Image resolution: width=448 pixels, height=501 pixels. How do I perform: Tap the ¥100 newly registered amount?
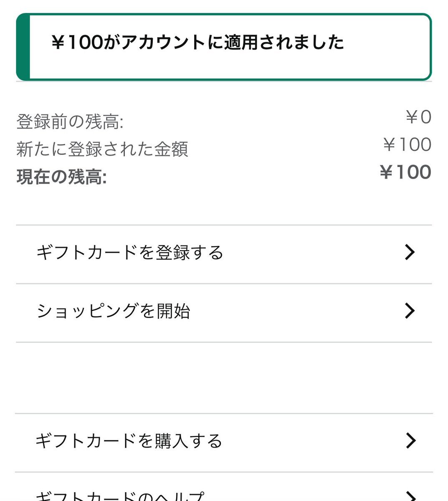407,145
